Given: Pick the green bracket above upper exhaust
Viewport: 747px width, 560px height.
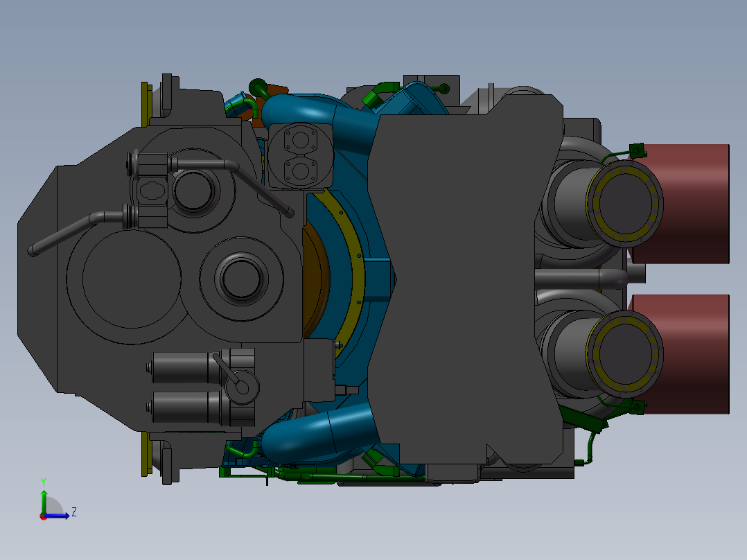Looking at the screenshot, I should point(637,150).
